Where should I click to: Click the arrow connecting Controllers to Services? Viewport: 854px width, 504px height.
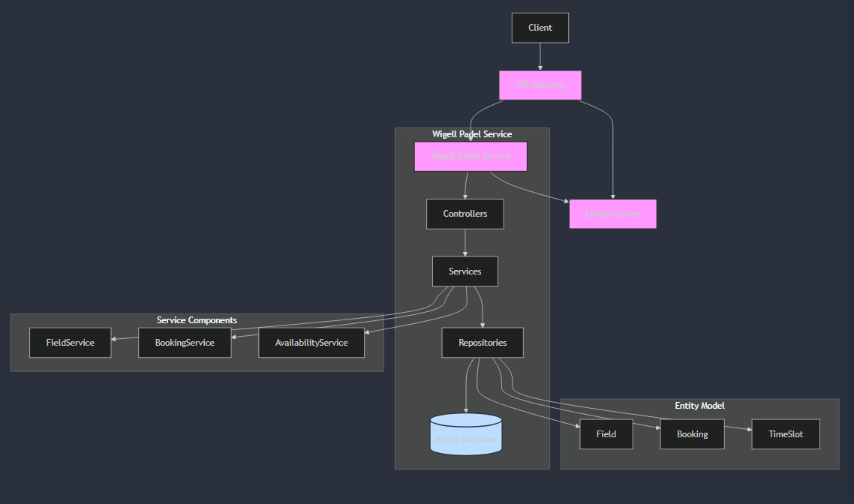465,243
